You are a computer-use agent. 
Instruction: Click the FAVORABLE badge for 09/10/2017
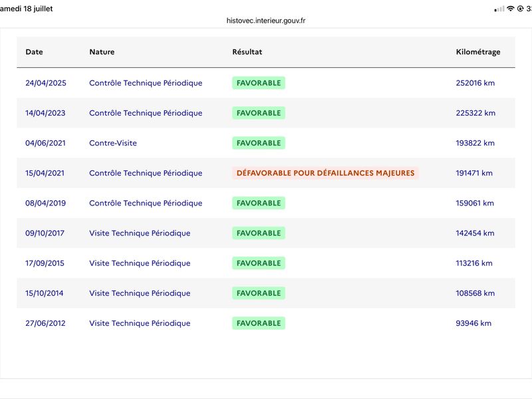click(259, 233)
